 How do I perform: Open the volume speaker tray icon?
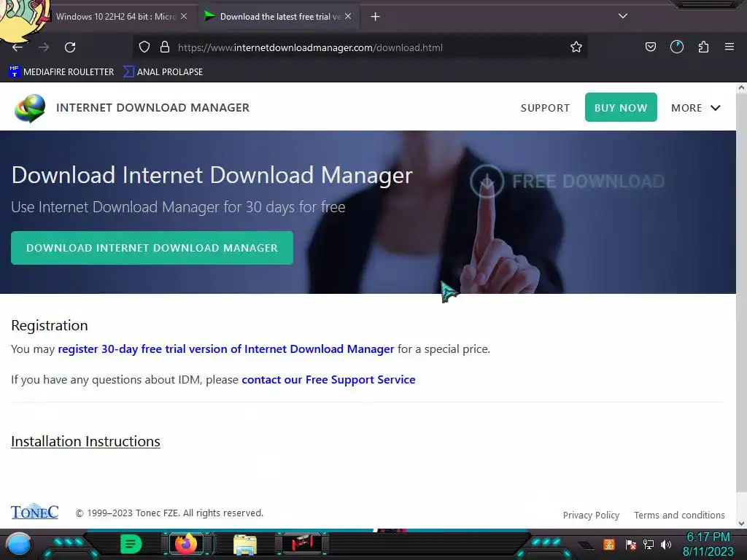[x=665, y=544]
